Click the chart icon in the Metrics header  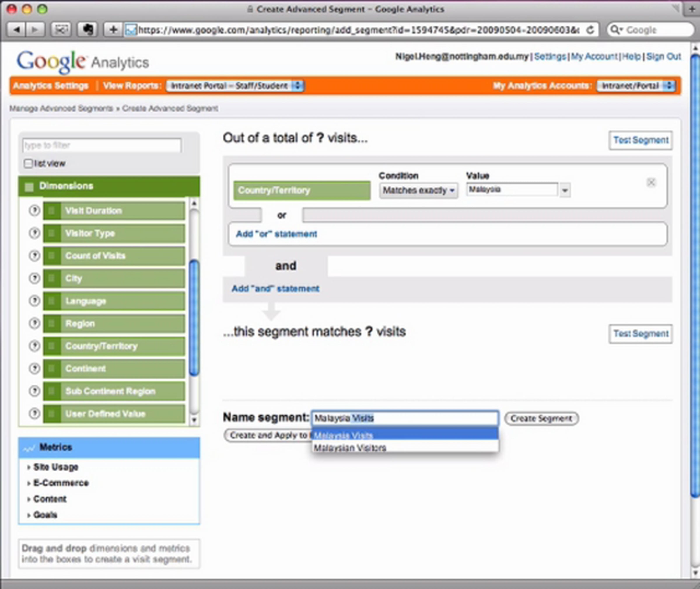(29, 448)
